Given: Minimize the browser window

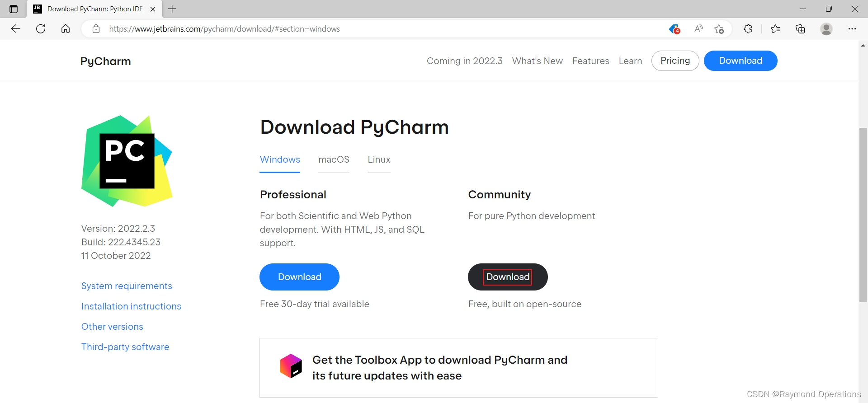Looking at the screenshot, I should pyautogui.click(x=803, y=9).
